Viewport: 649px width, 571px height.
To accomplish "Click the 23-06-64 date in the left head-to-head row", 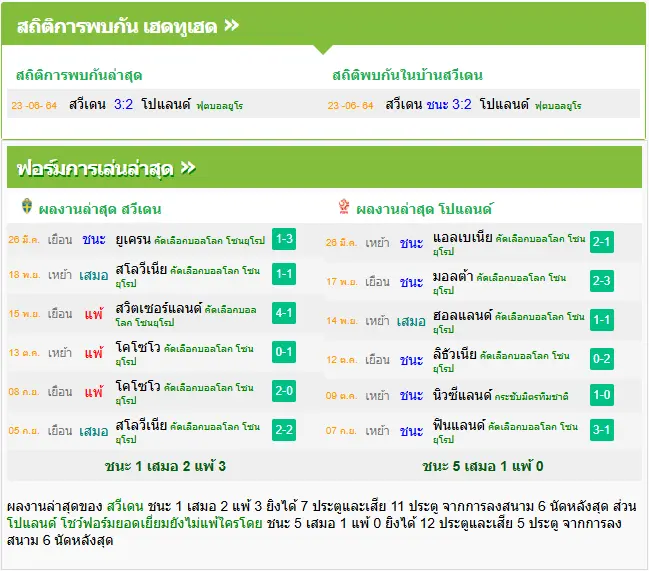I will click(x=34, y=105).
